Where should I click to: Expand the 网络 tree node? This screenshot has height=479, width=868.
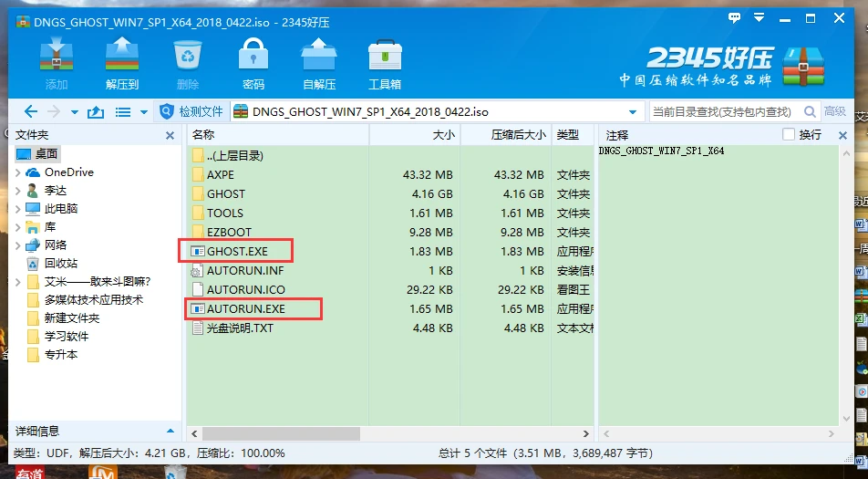(x=19, y=245)
